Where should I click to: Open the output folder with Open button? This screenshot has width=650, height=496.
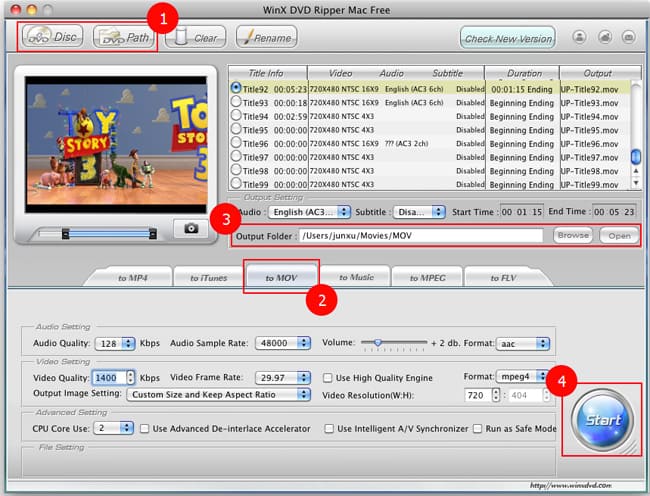(x=619, y=236)
